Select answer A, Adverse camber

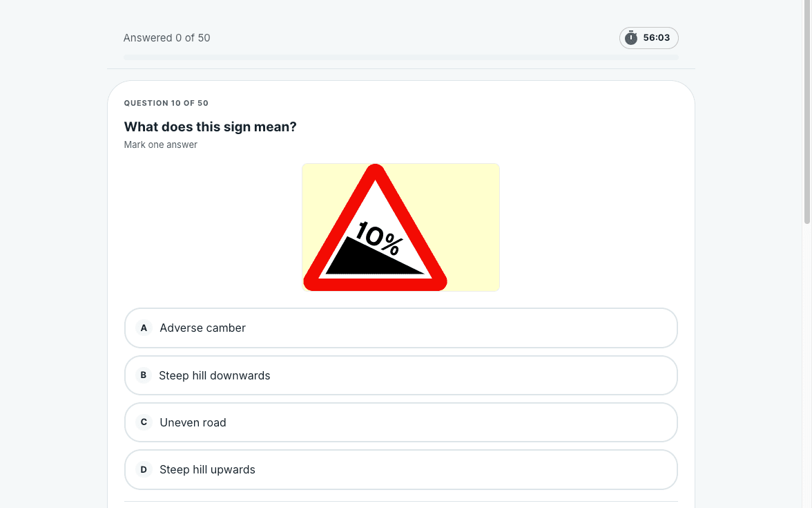(x=400, y=328)
